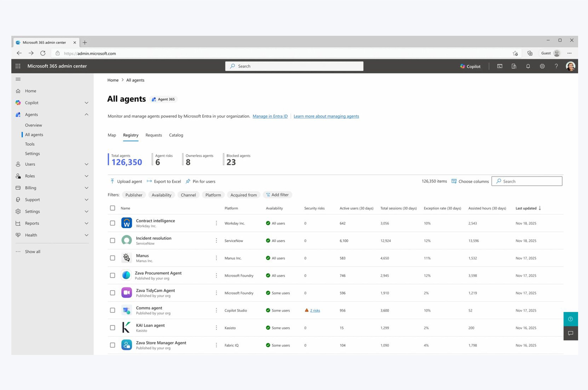Click Manage in Entra ID link

tap(270, 116)
